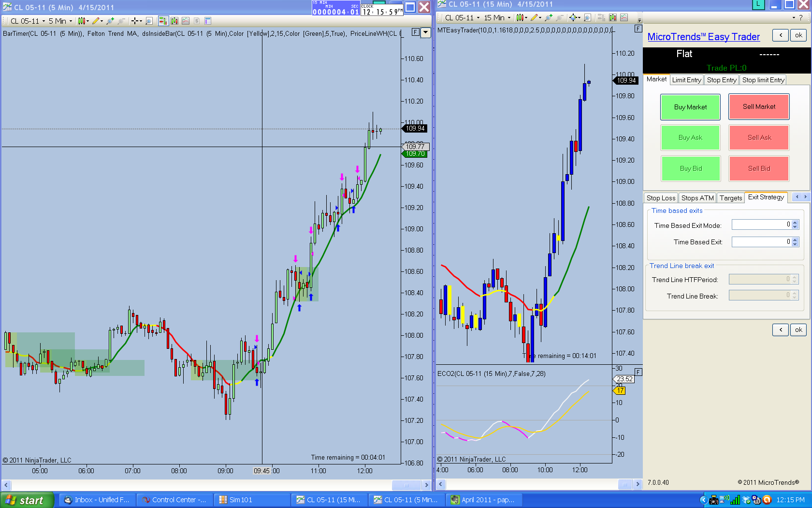Click 15 Min chart horizontal scrollbar thumb
The height and width of the screenshot is (508, 812).
tap(625, 484)
